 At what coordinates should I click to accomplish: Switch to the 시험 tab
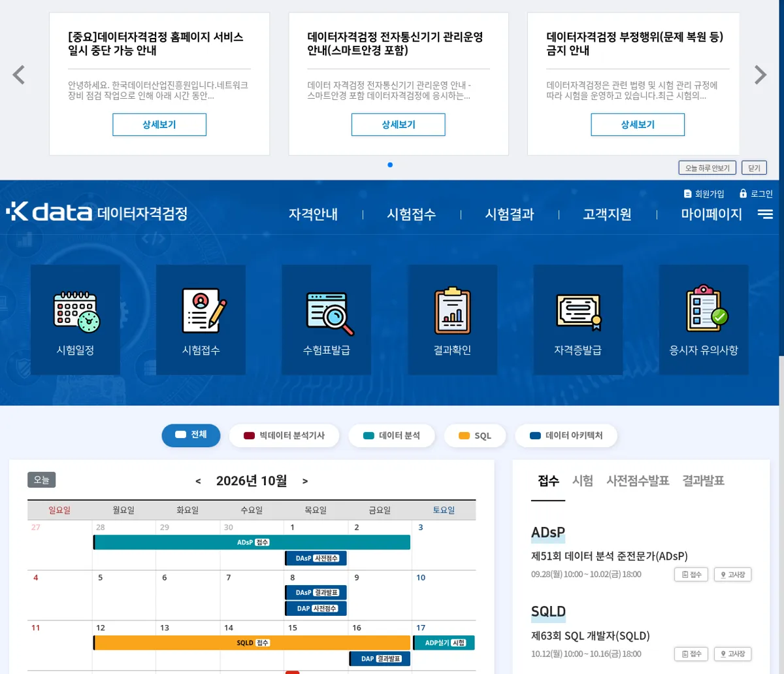tap(583, 481)
